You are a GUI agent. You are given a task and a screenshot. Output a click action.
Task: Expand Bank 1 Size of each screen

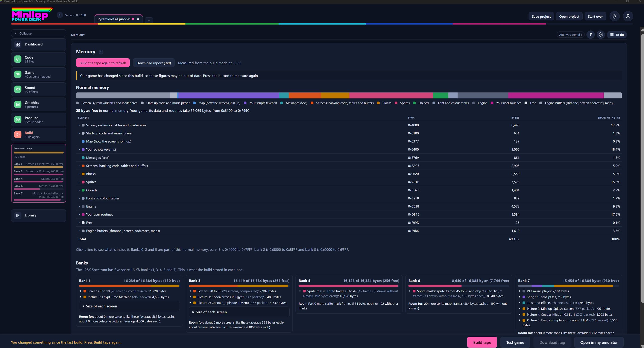tap(129, 306)
